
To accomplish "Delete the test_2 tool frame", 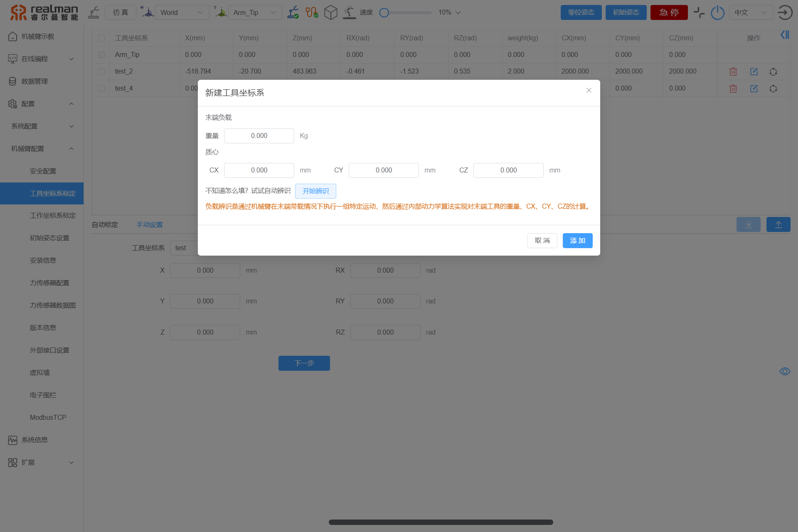I will click(733, 71).
